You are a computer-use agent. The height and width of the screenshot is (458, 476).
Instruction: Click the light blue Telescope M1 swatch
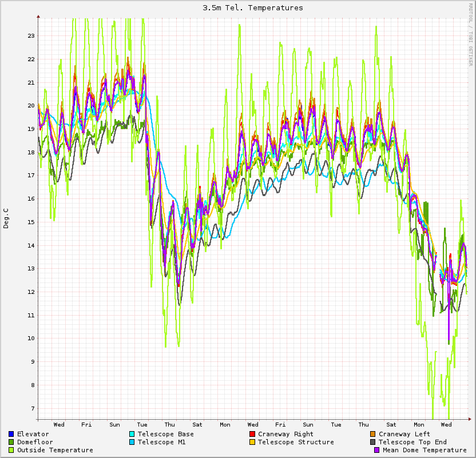(132, 442)
